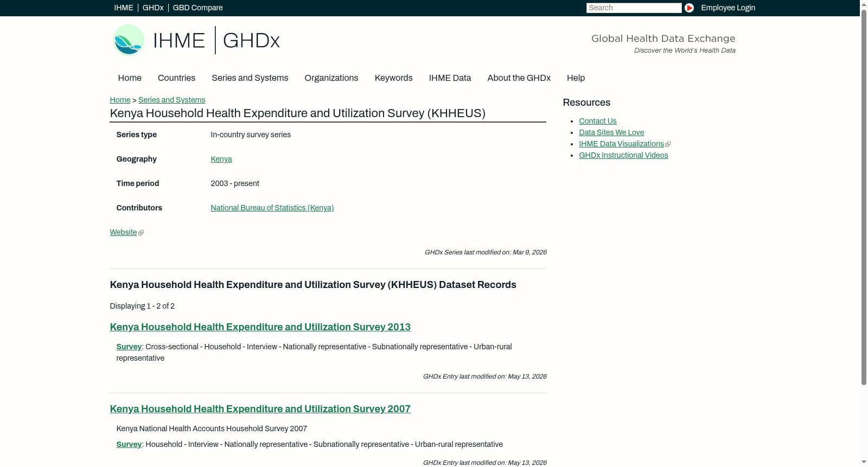Click the scrollbar up arrow
The width and height of the screenshot is (868, 467).
point(864,4)
